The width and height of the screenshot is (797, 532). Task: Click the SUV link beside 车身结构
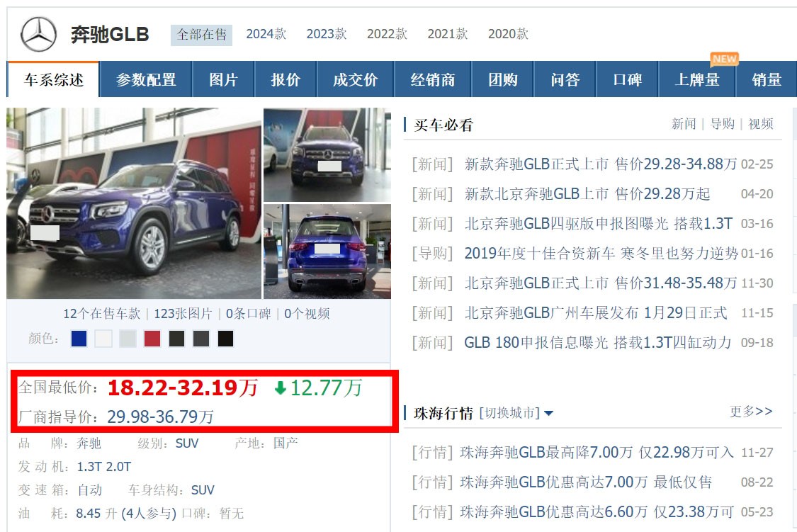pos(203,489)
